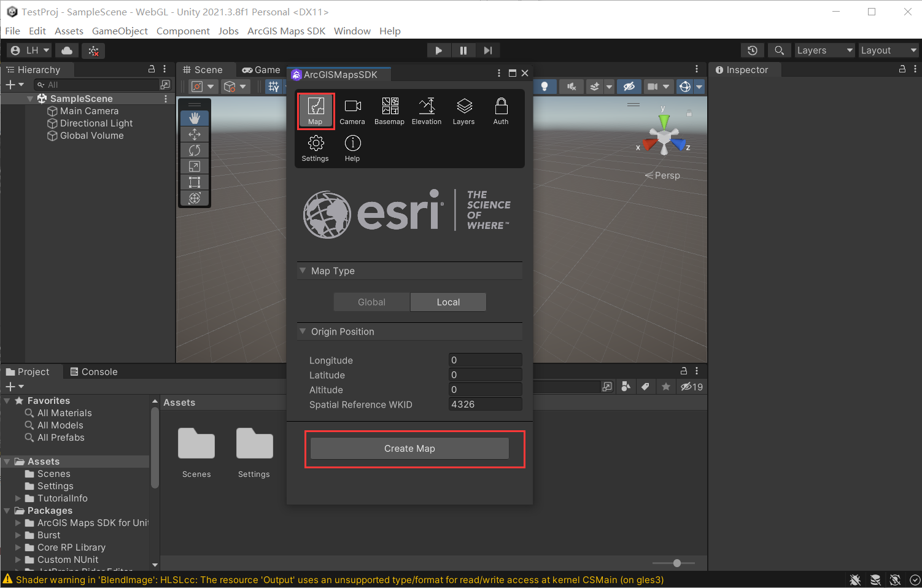Adjust the Project asset icon size slider

673,563
